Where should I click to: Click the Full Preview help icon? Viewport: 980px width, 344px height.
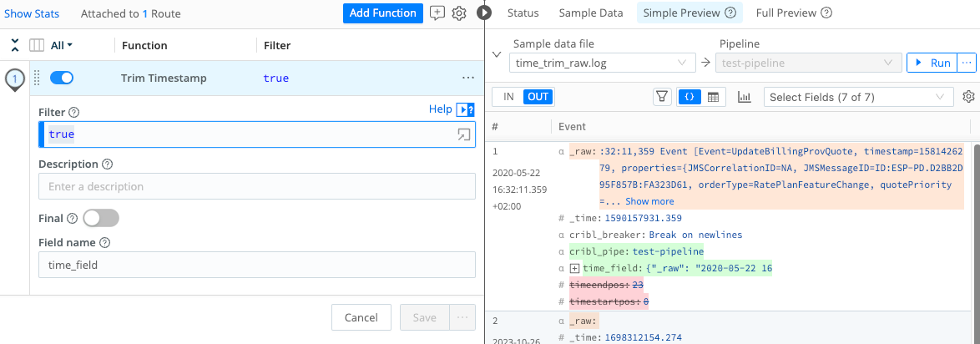pos(826,13)
